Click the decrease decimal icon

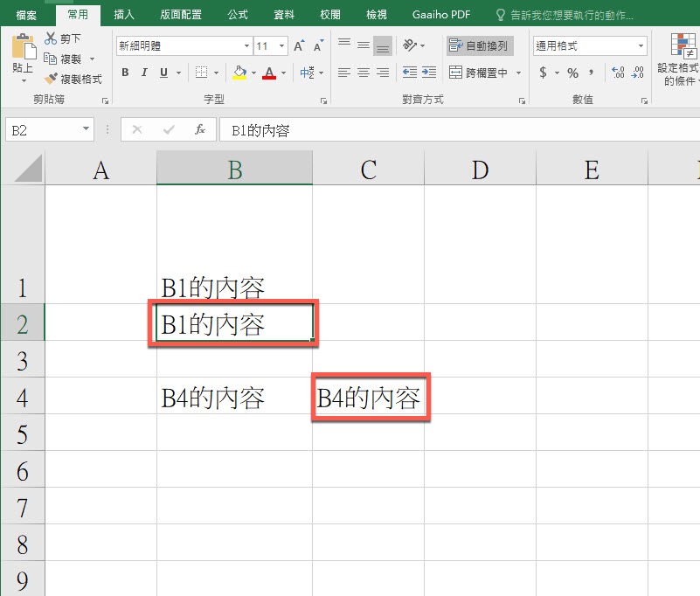637,73
